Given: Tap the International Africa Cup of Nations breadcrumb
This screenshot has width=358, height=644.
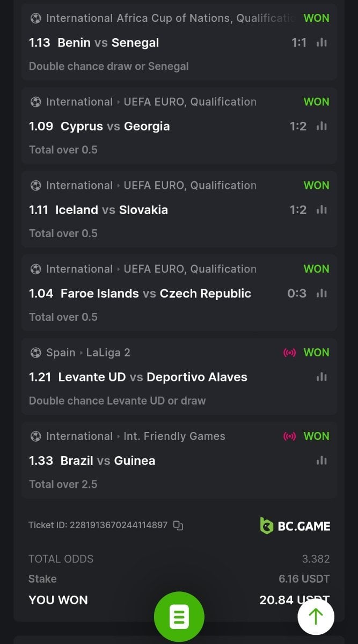Looking at the screenshot, I should pos(170,18).
